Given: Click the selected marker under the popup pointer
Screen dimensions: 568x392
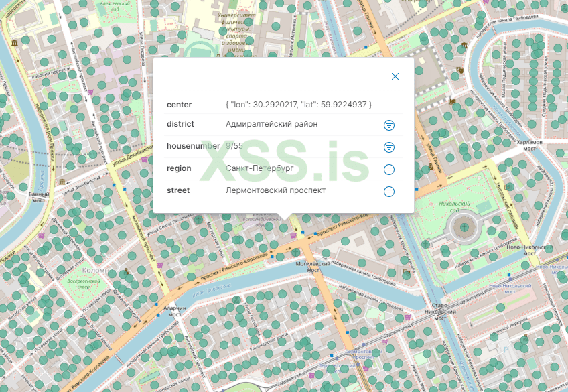Looking at the screenshot, I should pyautogui.click(x=283, y=228).
